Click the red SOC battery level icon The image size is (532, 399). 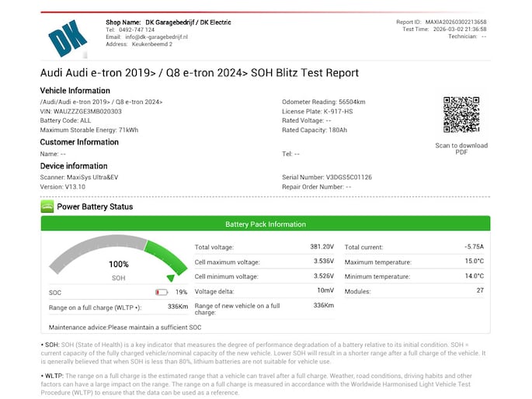pos(162,293)
